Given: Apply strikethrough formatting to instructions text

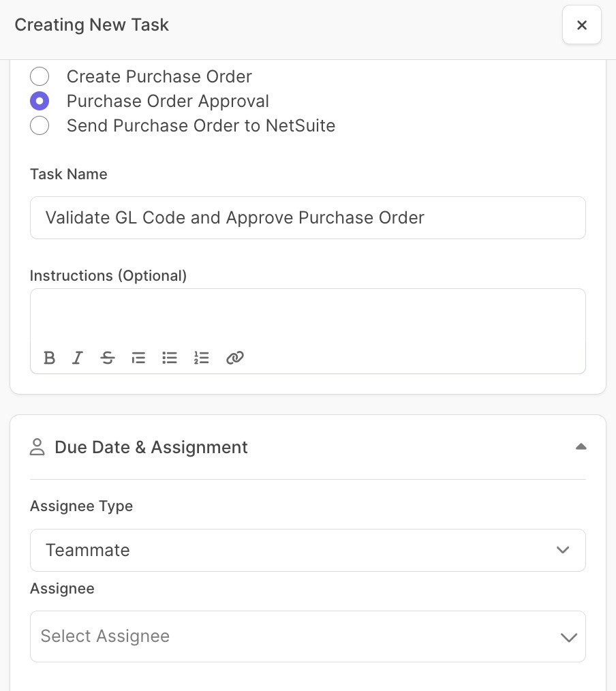Looking at the screenshot, I should (108, 357).
